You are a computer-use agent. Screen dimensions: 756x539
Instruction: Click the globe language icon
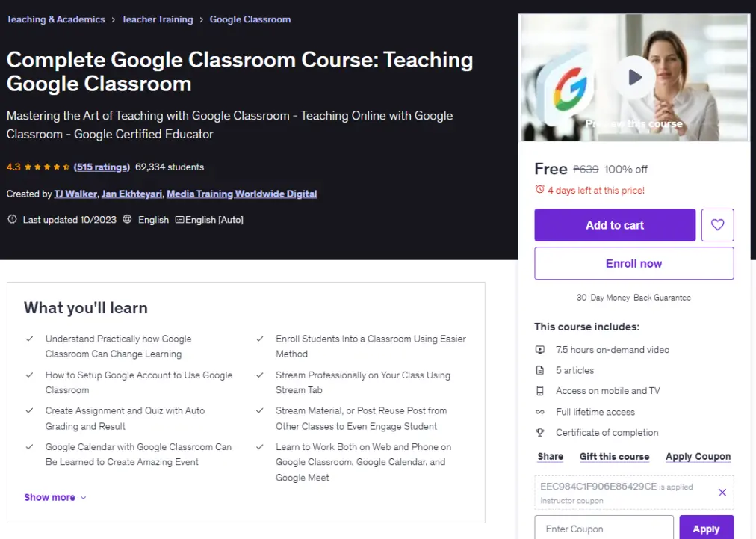click(x=127, y=220)
